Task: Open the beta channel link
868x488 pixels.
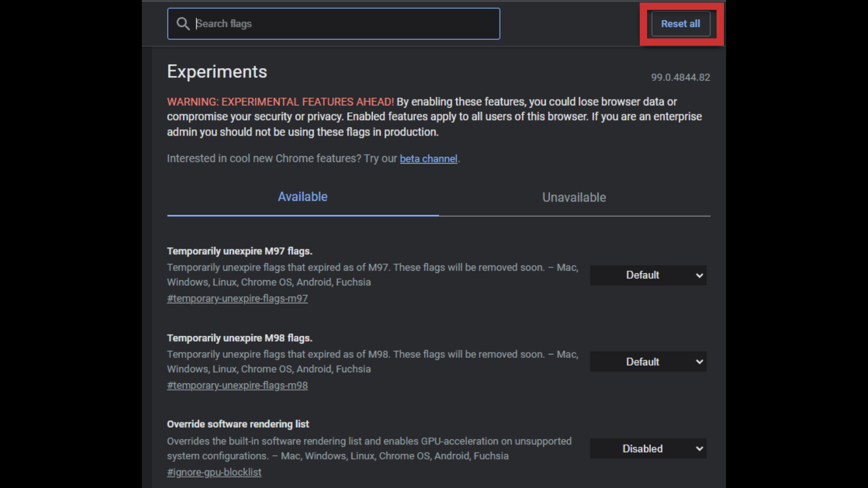Action: click(x=428, y=158)
